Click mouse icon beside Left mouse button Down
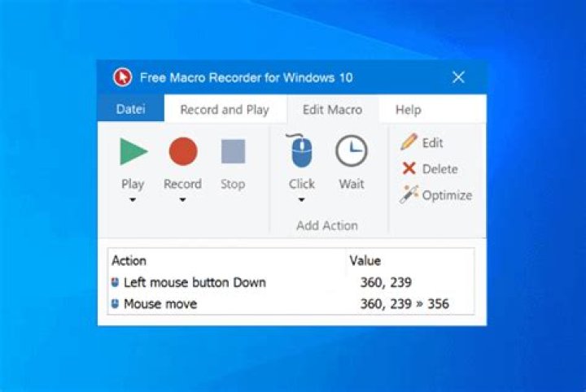This screenshot has height=392, width=586. [x=115, y=282]
